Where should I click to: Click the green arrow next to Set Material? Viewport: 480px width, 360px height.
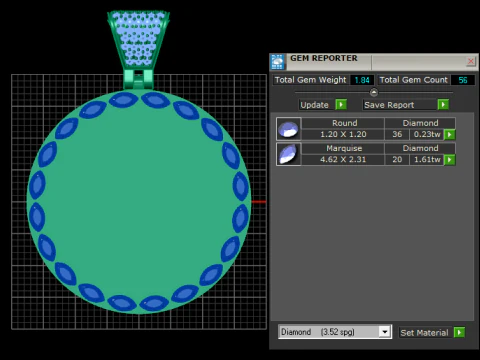[460, 332]
